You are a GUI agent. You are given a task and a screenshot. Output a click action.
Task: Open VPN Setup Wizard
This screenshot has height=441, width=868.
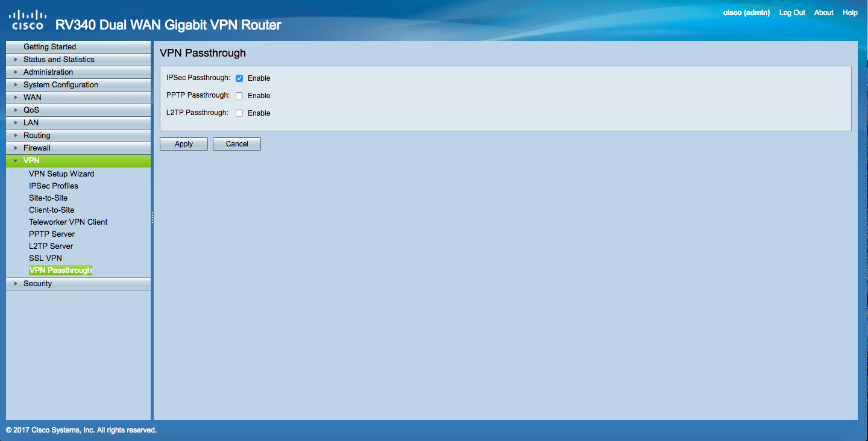pyautogui.click(x=61, y=174)
